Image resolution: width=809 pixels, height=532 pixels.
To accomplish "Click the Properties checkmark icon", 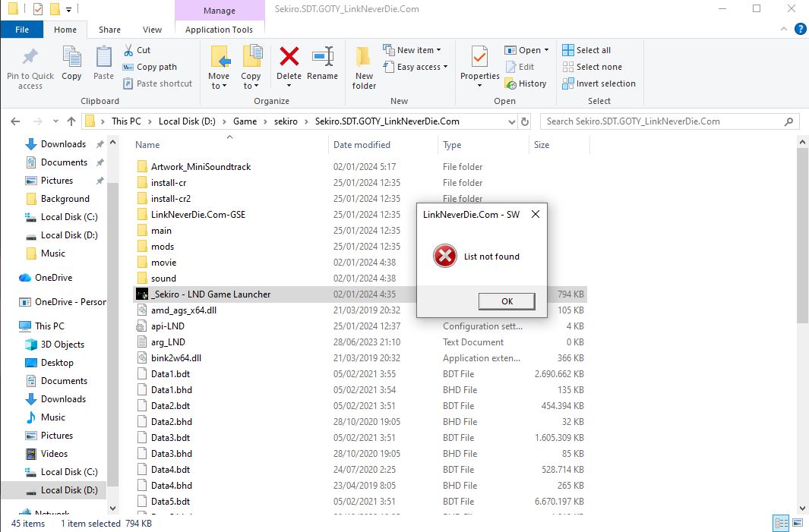I will coord(480,57).
